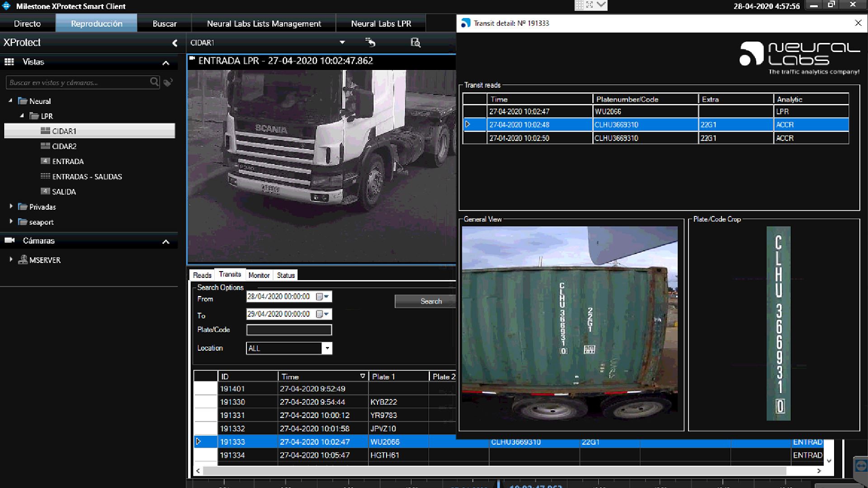Click camera icon in ENTRADA LPR title
Viewport: 868px width, 488px height.
tap(192, 58)
